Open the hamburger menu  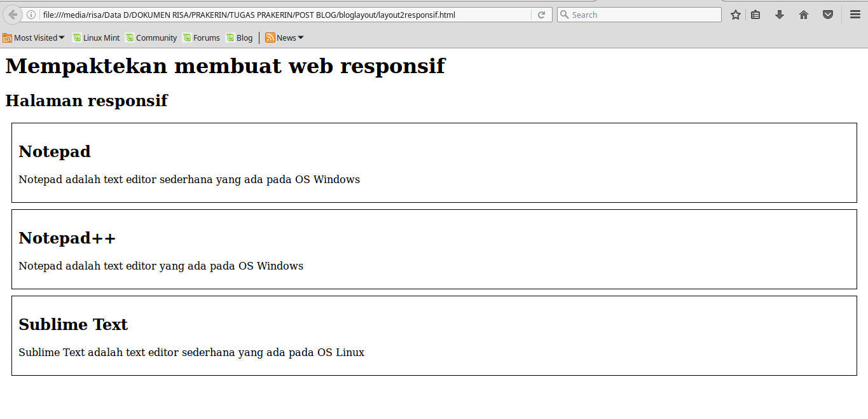tap(855, 15)
